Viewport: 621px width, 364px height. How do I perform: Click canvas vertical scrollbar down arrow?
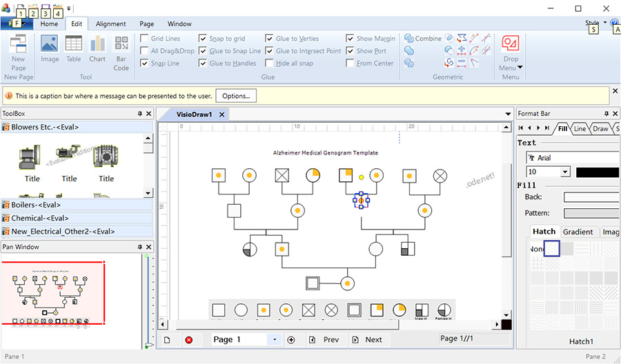pyautogui.click(x=506, y=315)
